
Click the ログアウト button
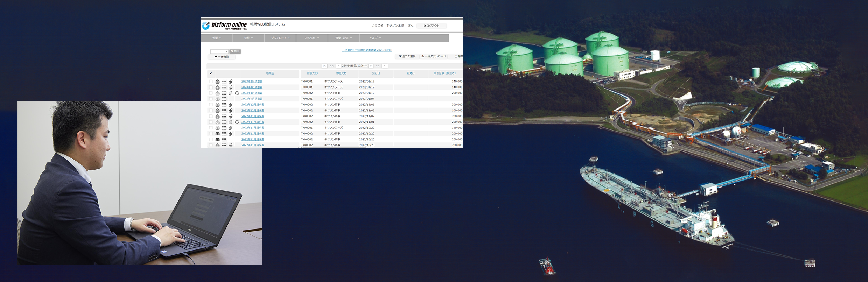tap(432, 26)
